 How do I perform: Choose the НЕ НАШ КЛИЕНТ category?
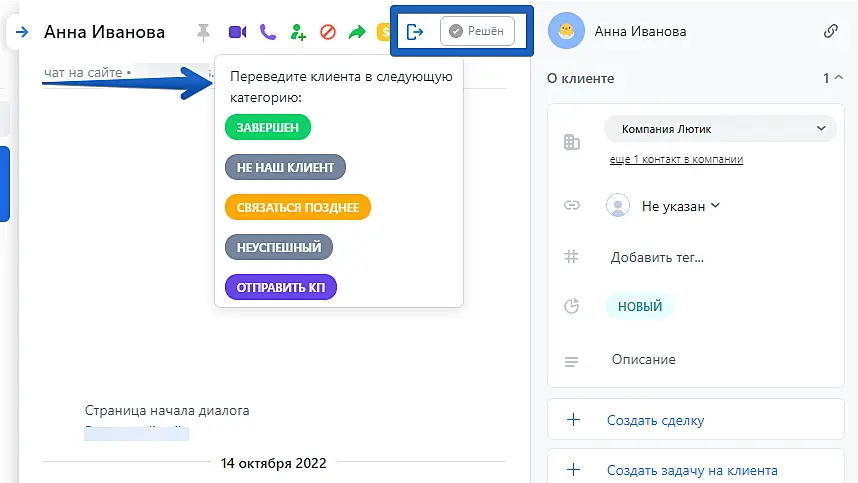pos(285,167)
